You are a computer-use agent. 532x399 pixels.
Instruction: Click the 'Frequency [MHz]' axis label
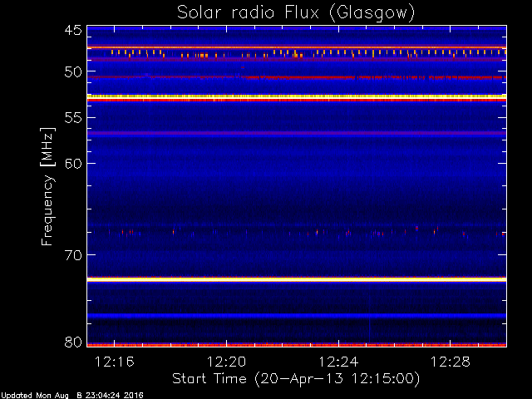coord(47,186)
